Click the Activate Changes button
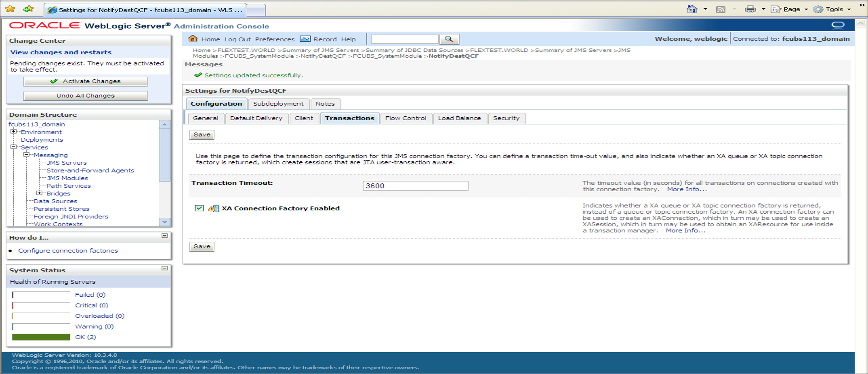 point(85,81)
